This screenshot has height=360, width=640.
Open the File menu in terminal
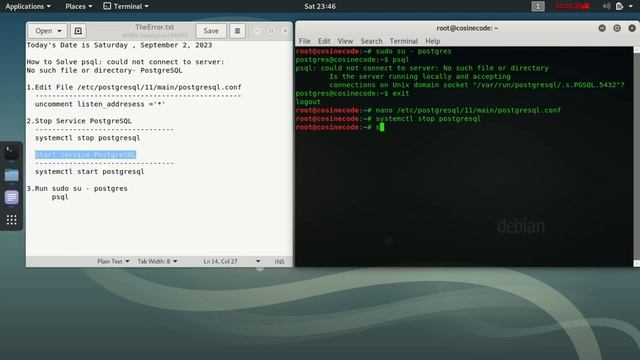pos(304,41)
